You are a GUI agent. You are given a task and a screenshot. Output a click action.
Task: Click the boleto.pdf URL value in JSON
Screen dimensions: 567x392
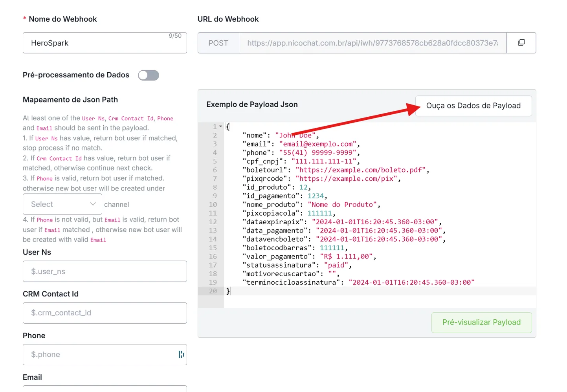point(361,170)
